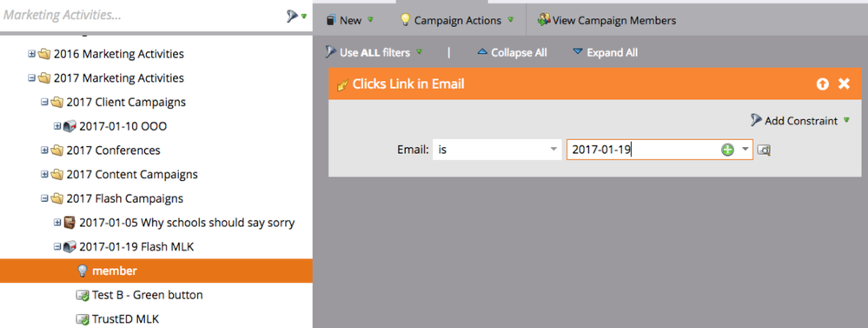Image resolution: width=868 pixels, height=328 pixels.
Task: Click the Marketing Activities search field
Action: click(x=141, y=16)
